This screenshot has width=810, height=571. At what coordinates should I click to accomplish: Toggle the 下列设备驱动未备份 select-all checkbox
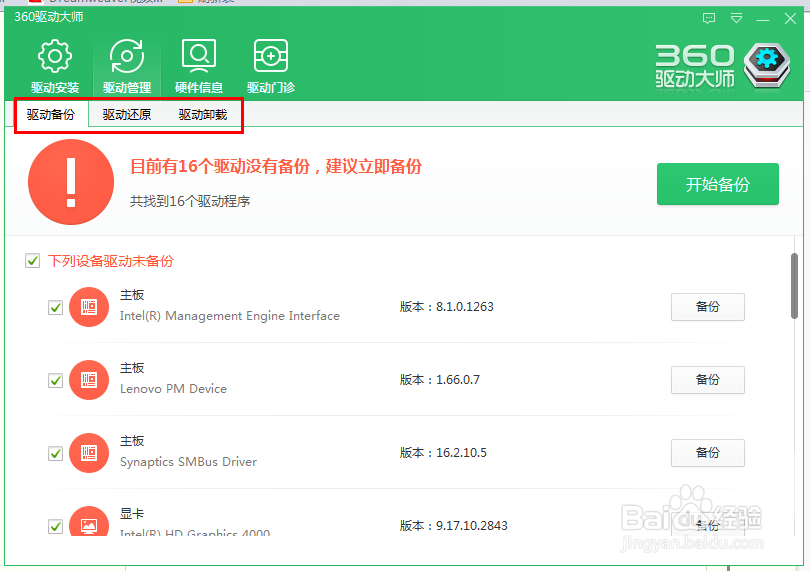[33, 260]
